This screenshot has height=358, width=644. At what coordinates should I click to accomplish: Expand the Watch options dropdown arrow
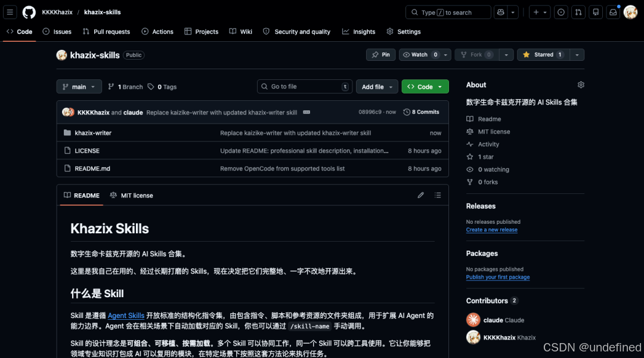pos(445,55)
